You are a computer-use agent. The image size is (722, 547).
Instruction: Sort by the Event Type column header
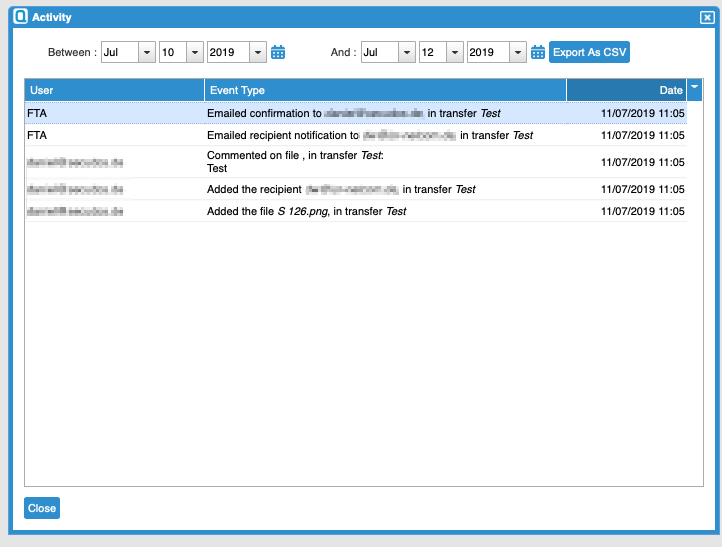tap(385, 90)
